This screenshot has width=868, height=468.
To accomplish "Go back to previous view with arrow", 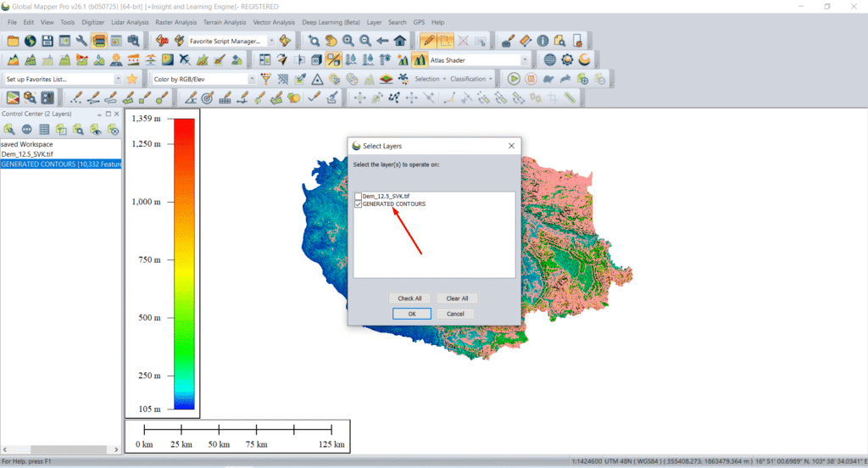I will pyautogui.click(x=382, y=41).
